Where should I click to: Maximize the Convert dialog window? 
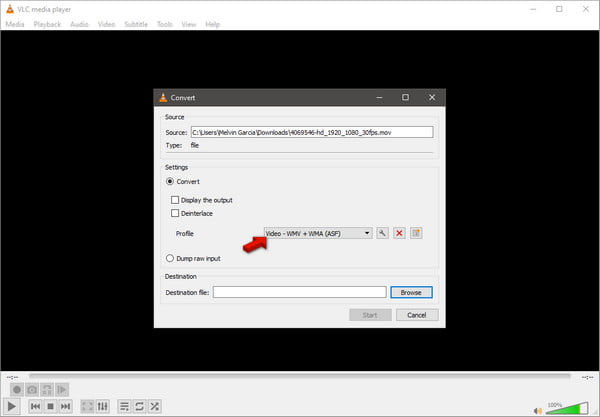pos(405,98)
